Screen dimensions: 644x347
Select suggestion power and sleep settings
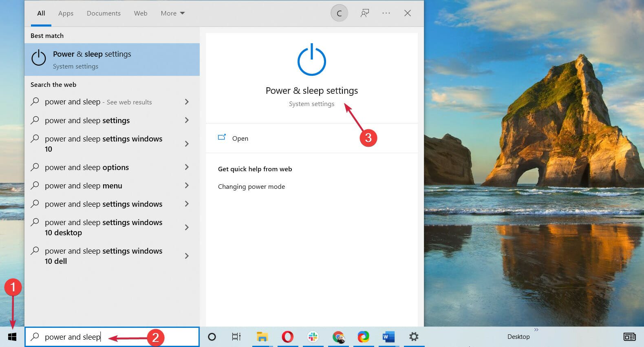tap(112, 120)
